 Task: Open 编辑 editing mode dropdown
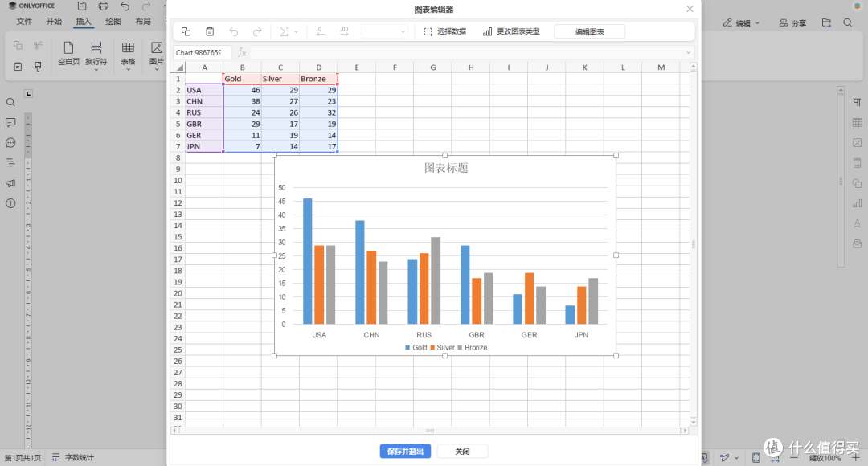(742, 22)
